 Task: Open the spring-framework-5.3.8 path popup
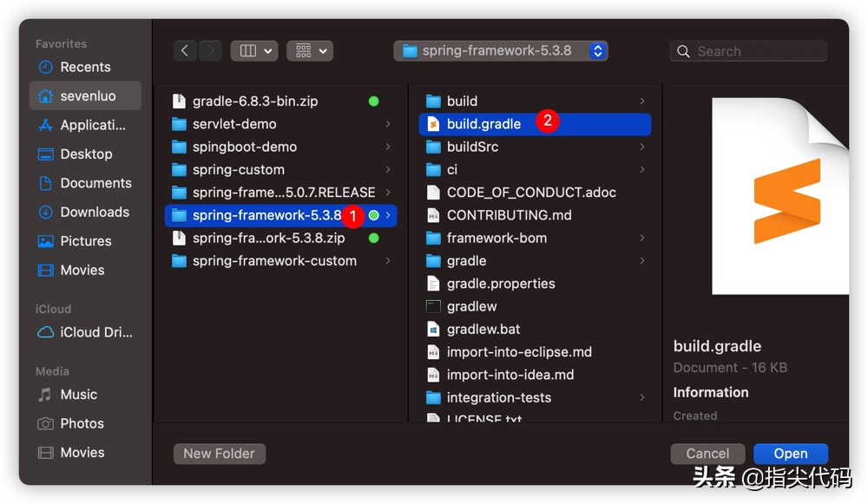501,51
